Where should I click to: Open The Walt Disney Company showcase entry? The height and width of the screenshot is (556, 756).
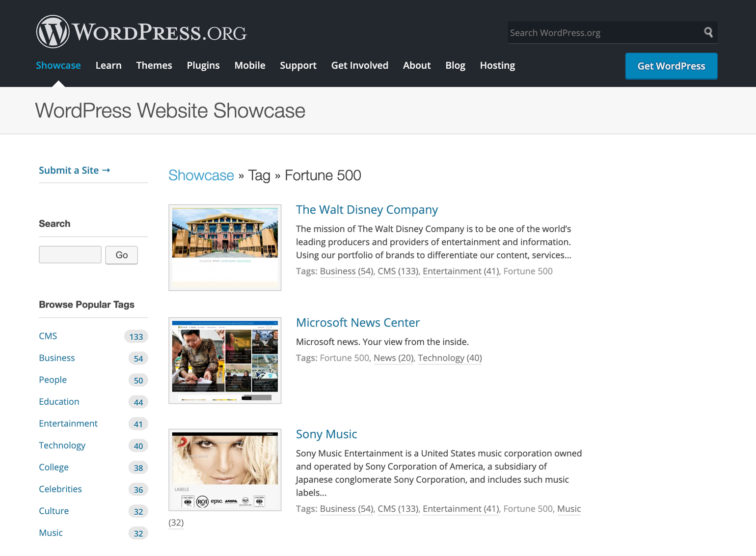coord(367,209)
